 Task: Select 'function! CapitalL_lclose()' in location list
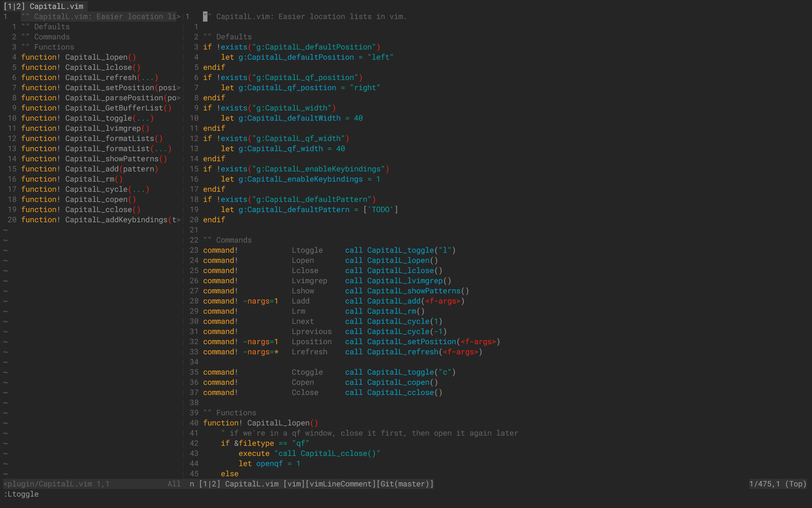click(81, 67)
